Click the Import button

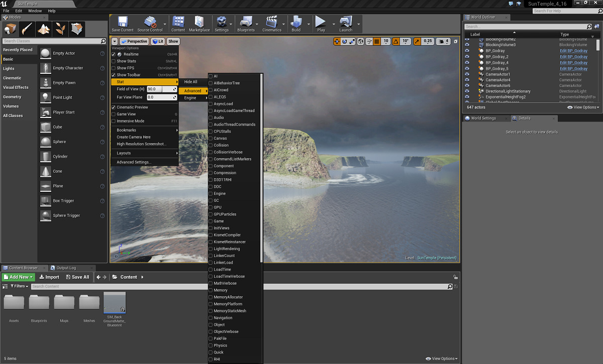click(49, 277)
